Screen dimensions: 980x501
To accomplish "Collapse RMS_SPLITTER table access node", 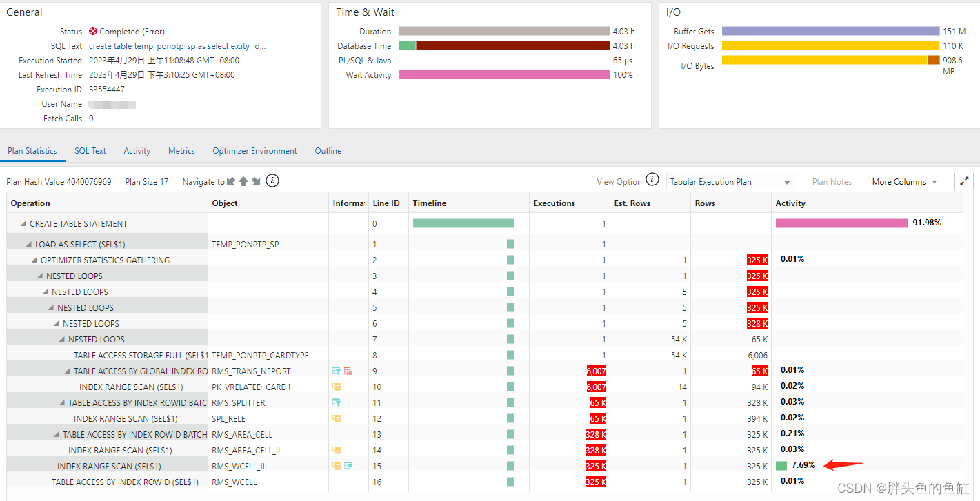I will click(x=62, y=402).
